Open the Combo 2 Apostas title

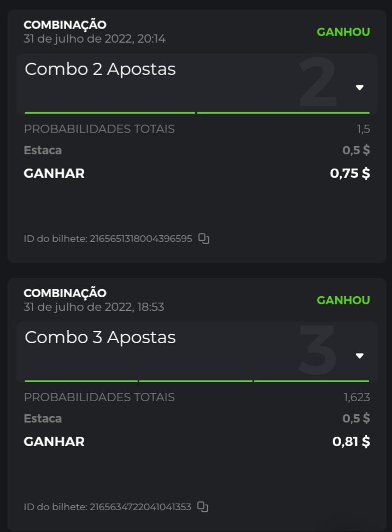(x=100, y=70)
